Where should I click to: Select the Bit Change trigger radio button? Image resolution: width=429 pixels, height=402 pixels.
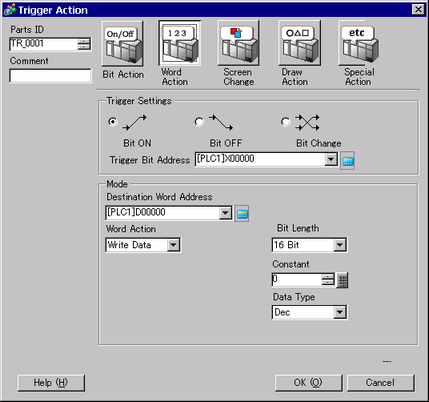(x=285, y=122)
